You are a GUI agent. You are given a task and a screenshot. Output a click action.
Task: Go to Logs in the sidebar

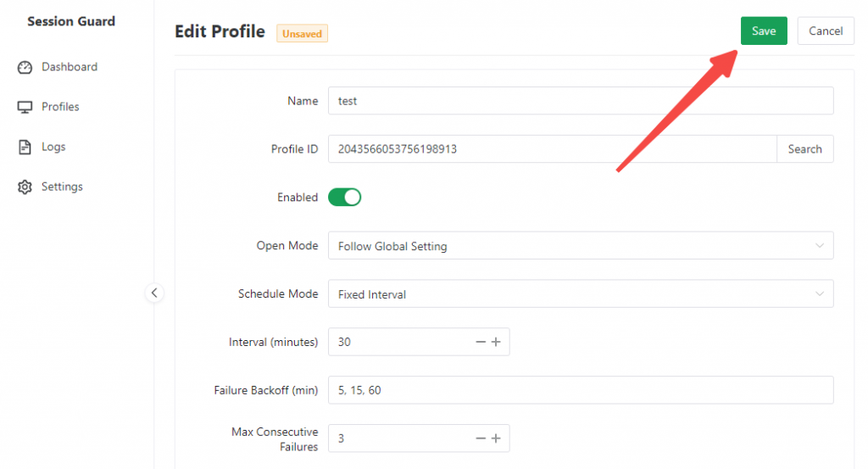pyautogui.click(x=53, y=147)
